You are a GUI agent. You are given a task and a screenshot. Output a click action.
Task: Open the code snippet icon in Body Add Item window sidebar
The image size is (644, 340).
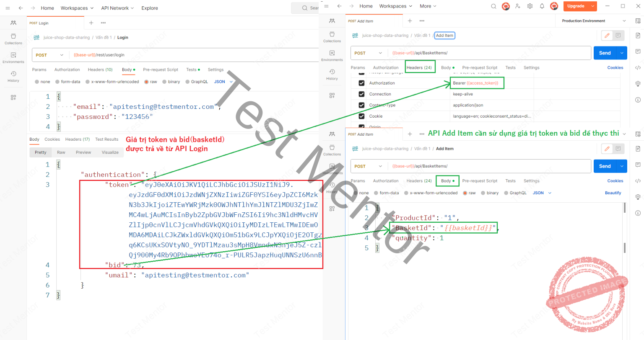pyautogui.click(x=638, y=181)
